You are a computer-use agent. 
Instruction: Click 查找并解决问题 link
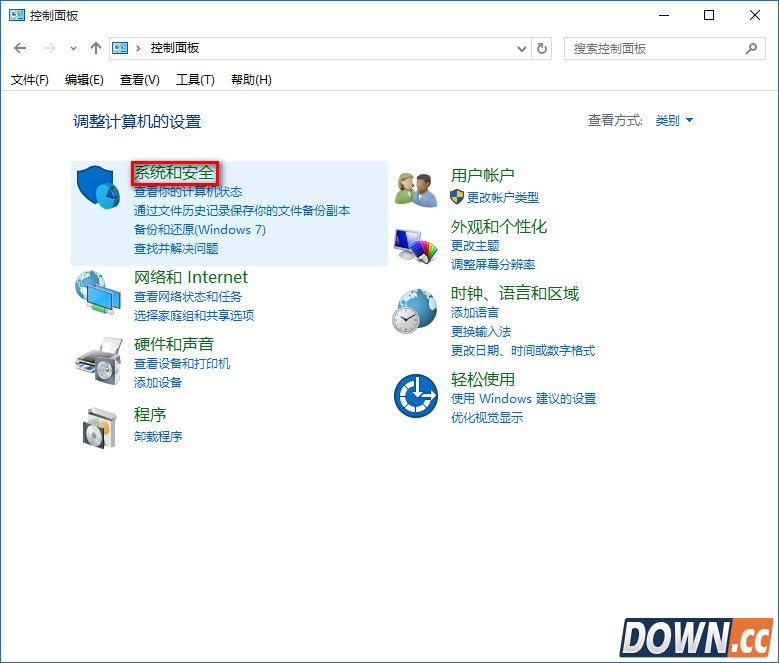(176, 248)
